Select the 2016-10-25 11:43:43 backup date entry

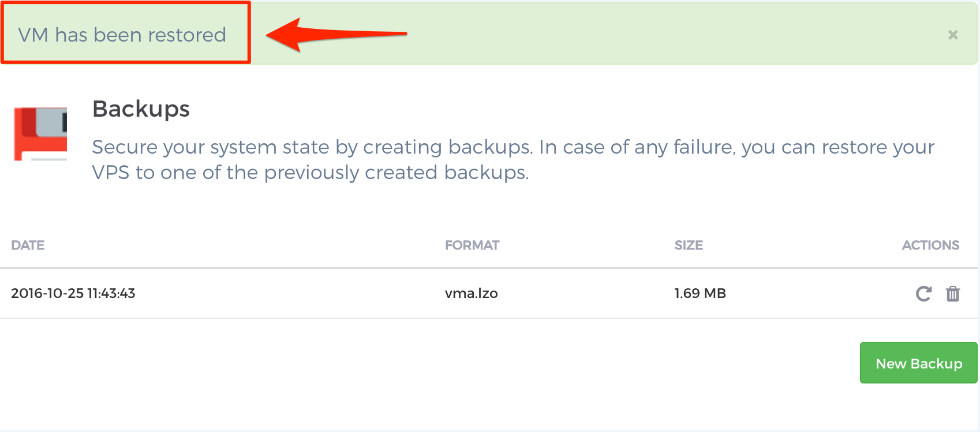pyautogui.click(x=73, y=293)
